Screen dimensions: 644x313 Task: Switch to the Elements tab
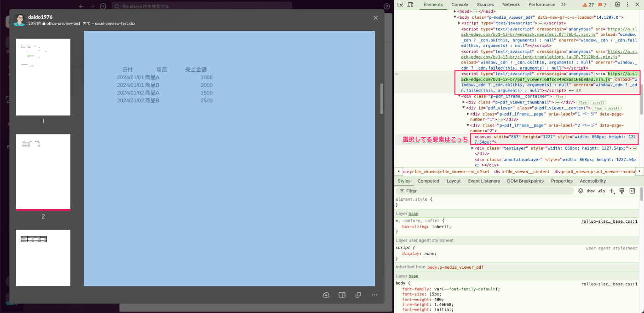pos(433,5)
